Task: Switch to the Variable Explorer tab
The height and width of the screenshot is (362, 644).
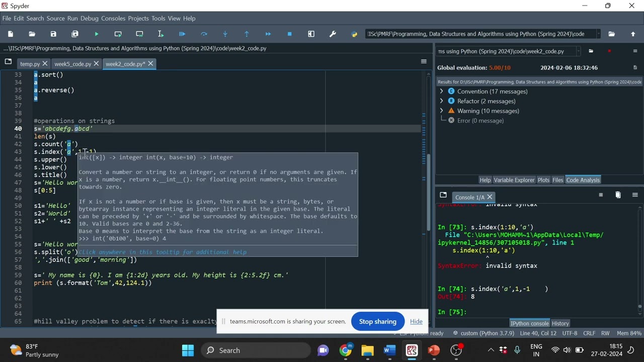Action: click(x=514, y=180)
